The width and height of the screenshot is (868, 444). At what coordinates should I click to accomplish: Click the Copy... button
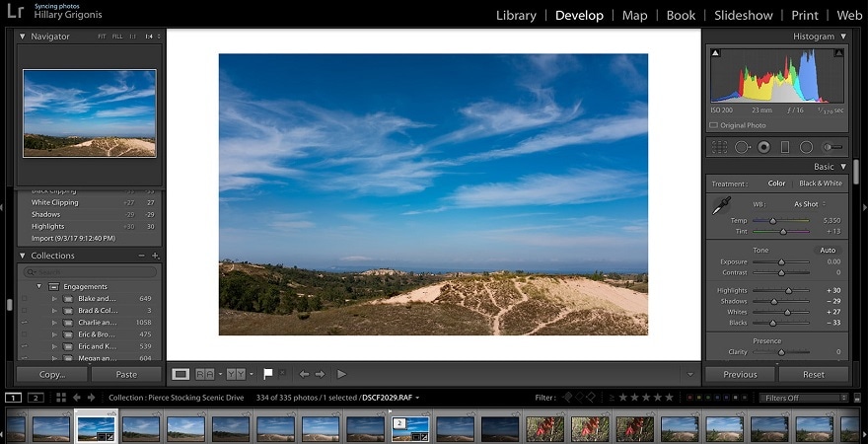(x=51, y=374)
